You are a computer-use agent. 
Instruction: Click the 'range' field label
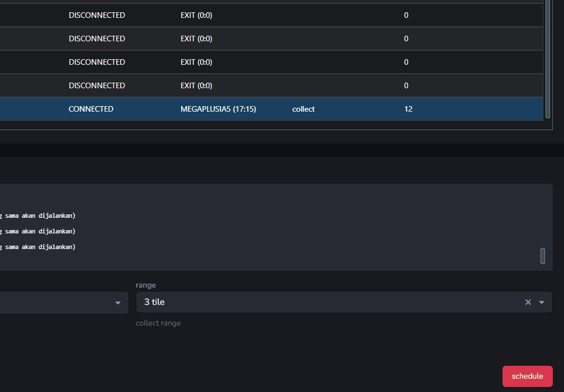146,285
